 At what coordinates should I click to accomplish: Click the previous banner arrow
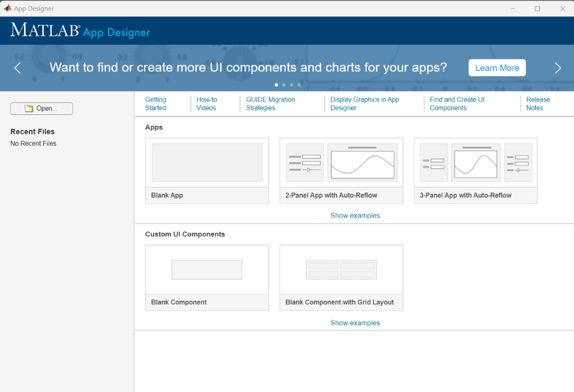[x=17, y=68]
